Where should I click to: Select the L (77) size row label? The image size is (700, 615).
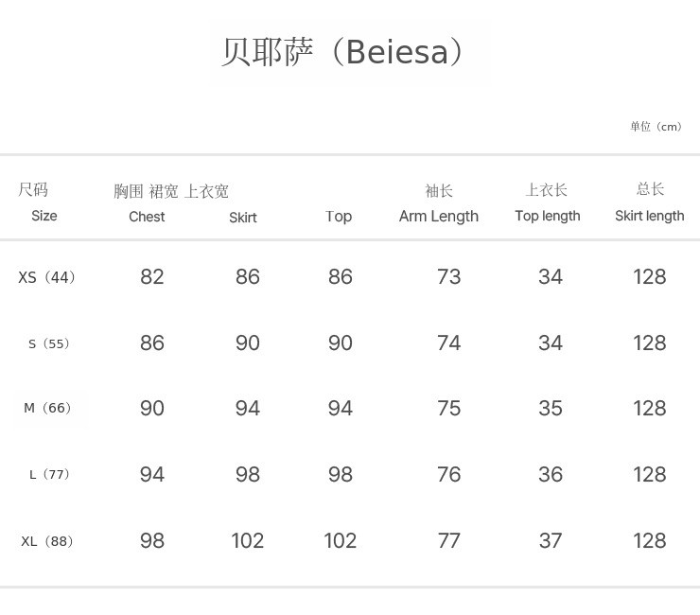point(50,474)
